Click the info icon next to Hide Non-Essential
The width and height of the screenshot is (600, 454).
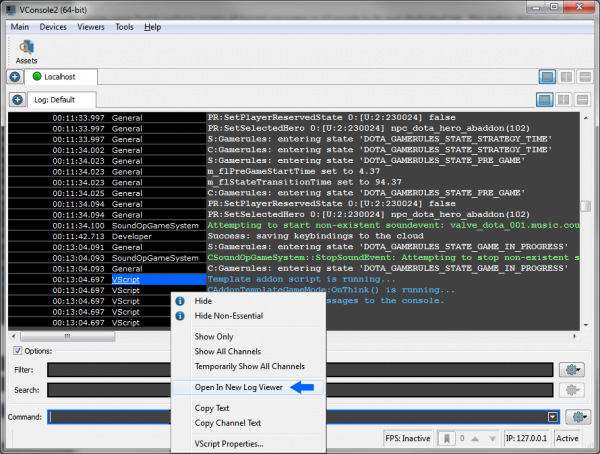180,316
